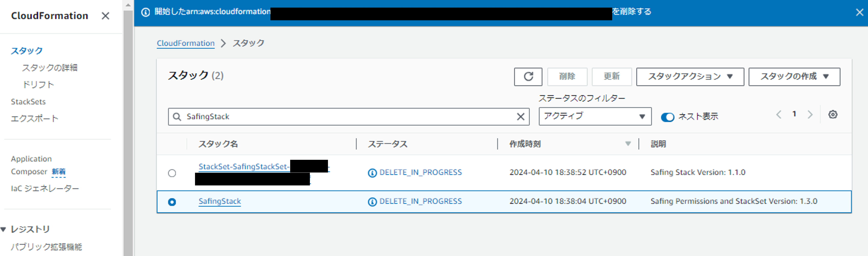Viewport: 868px width, 256px height.
Task: Click DELETE_IN_PROGRESS status of SafingStack row
Action: click(x=420, y=201)
